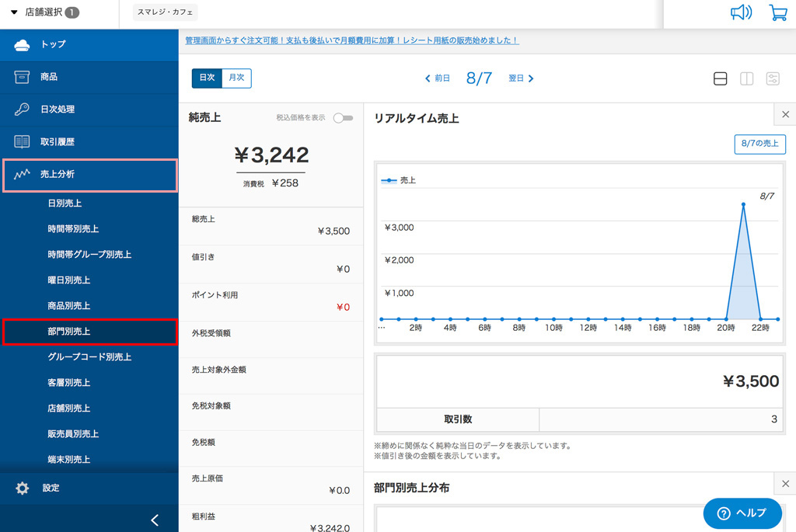Select the horizontal split layout icon
The image size is (796, 532).
pyautogui.click(x=721, y=78)
